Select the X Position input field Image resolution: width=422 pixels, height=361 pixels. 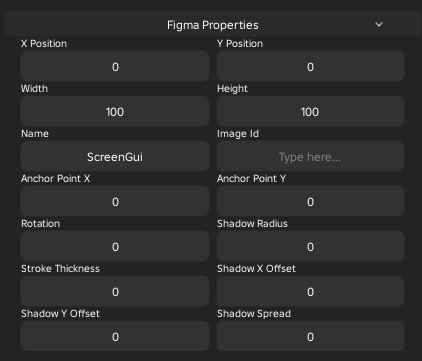point(115,66)
